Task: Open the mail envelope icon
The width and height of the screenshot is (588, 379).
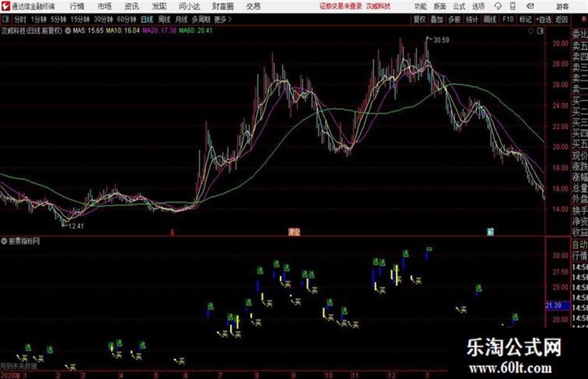Action: (x=530, y=6)
